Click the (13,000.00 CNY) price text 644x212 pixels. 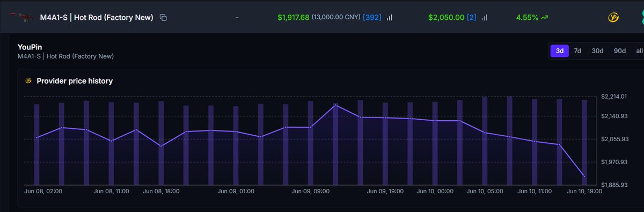[336, 18]
